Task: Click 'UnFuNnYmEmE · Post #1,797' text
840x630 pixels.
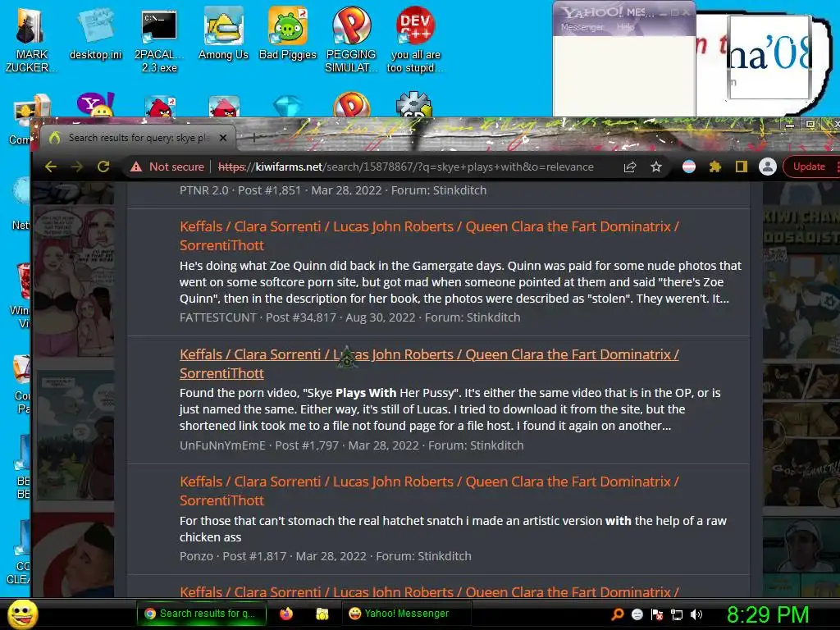Action: click(x=259, y=445)
